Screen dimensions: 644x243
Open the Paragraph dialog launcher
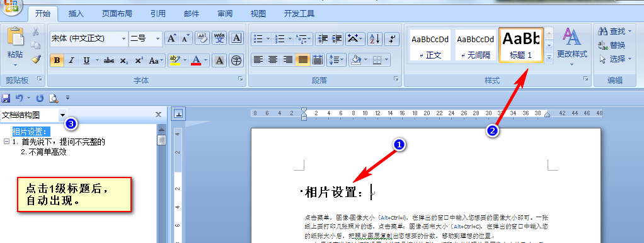[396, 78]
